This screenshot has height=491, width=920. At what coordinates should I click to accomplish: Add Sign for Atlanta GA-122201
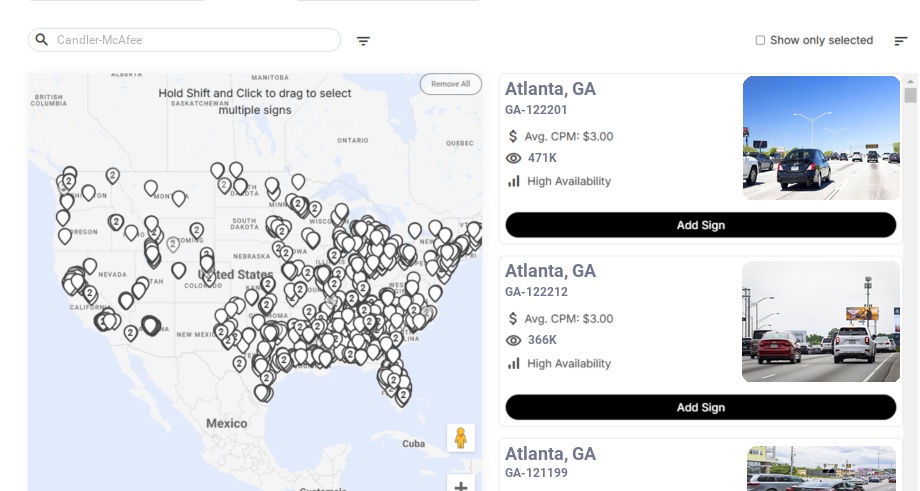(700, 225)
